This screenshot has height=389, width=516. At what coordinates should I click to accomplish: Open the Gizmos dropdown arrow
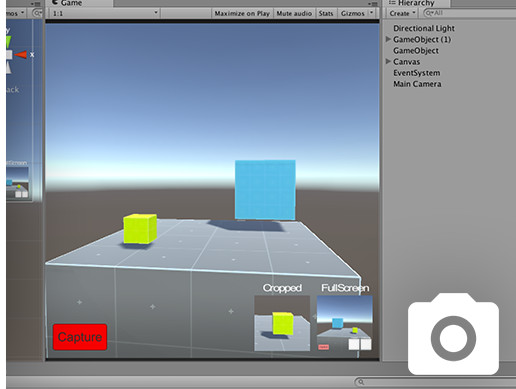pos(371,13)
